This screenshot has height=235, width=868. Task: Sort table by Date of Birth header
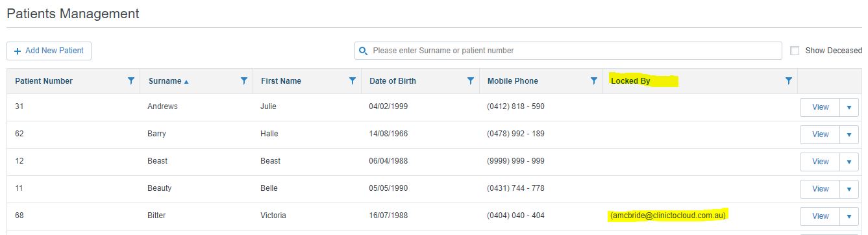pyautogui.click(x=393, y=81)
